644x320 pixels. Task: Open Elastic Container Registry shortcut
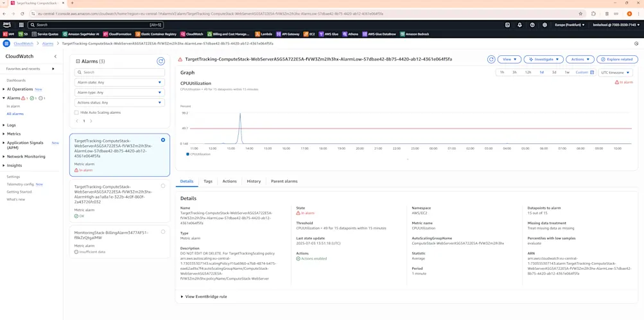pyautogui.click(x=156, y=34)
